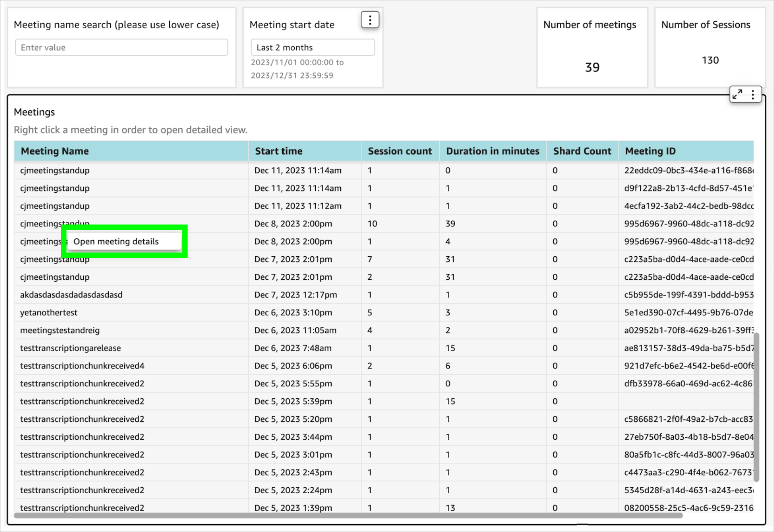
Task: Click the expand icon on the Meetings table
Action: tap(737, 94)
